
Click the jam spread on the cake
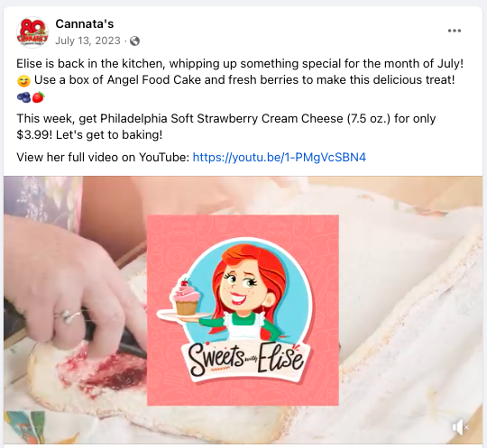coord(104,370)
